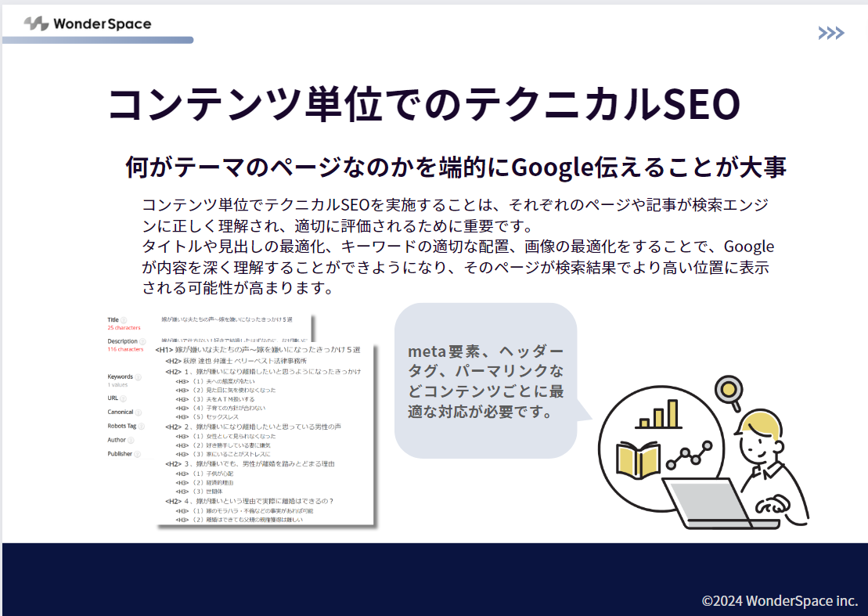Screen dimensions: 868x616
Task: Click the Canonical label
Action: [x=120, y=412]
